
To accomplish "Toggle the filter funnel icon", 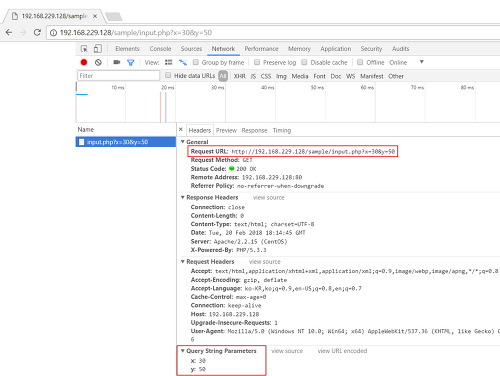I will pyautogui.click(x=131, y=62).
